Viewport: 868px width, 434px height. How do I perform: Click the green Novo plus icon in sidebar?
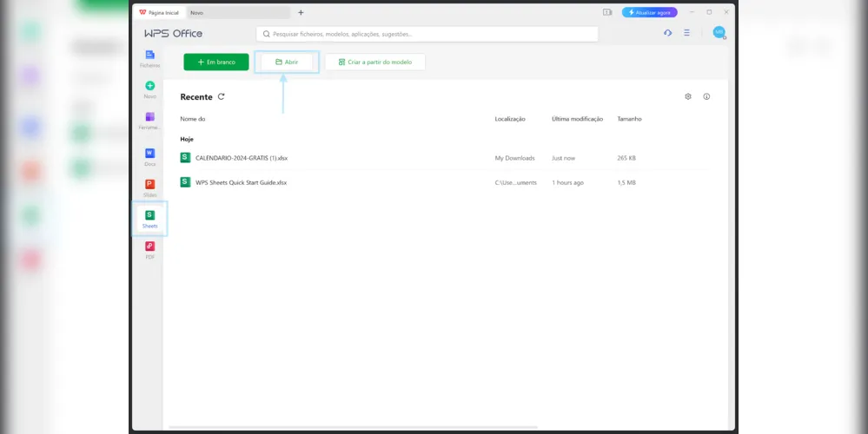click(149, 86)
